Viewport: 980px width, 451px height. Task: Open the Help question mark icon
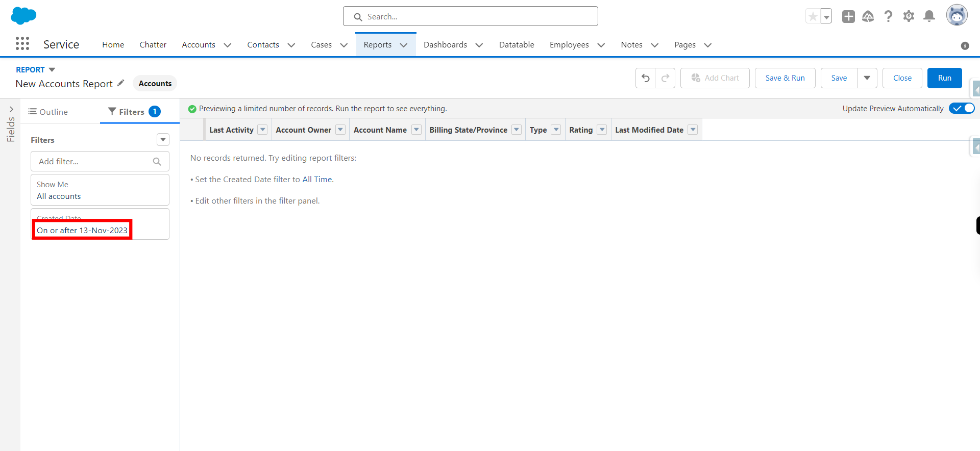pos(889,16)
